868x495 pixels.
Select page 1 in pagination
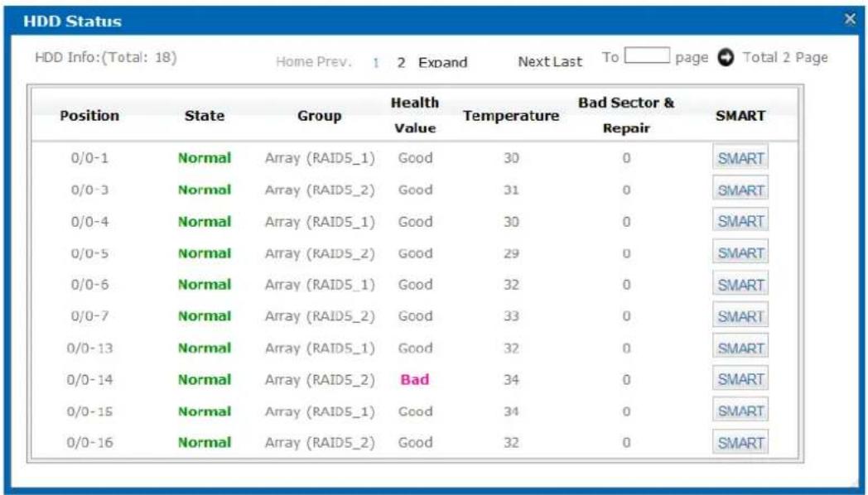click(376, 63)
